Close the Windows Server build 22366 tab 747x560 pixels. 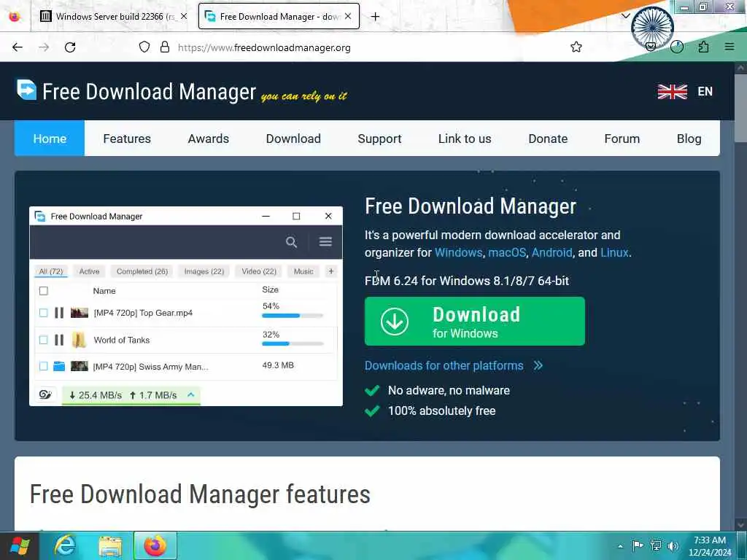184,16
